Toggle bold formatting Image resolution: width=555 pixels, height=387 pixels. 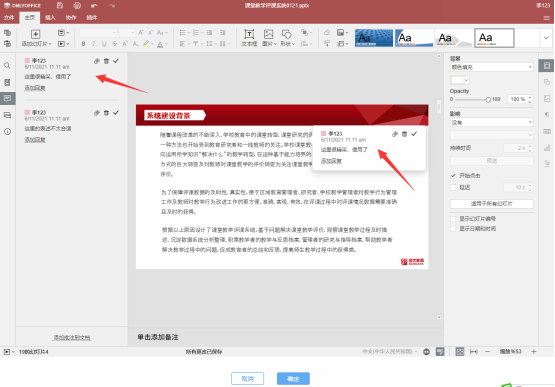tap(83, 44)
